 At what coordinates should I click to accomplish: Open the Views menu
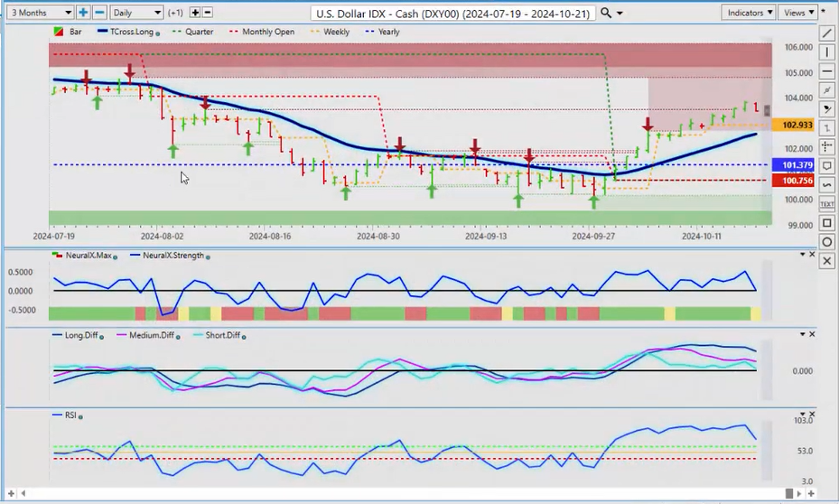(x=798, y=13)
